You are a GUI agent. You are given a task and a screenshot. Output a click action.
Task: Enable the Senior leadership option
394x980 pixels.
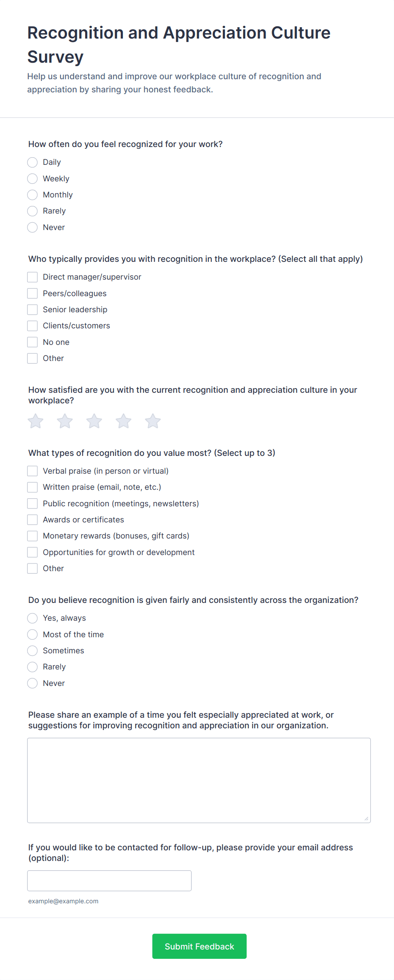coord(32,309)
